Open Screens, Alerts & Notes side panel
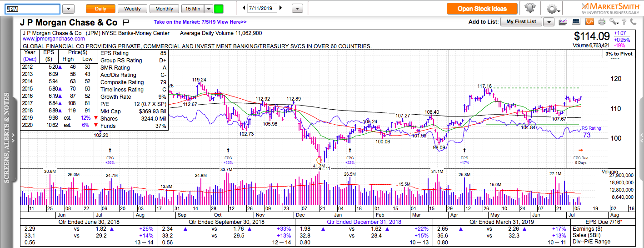 [x=7, y=138]
